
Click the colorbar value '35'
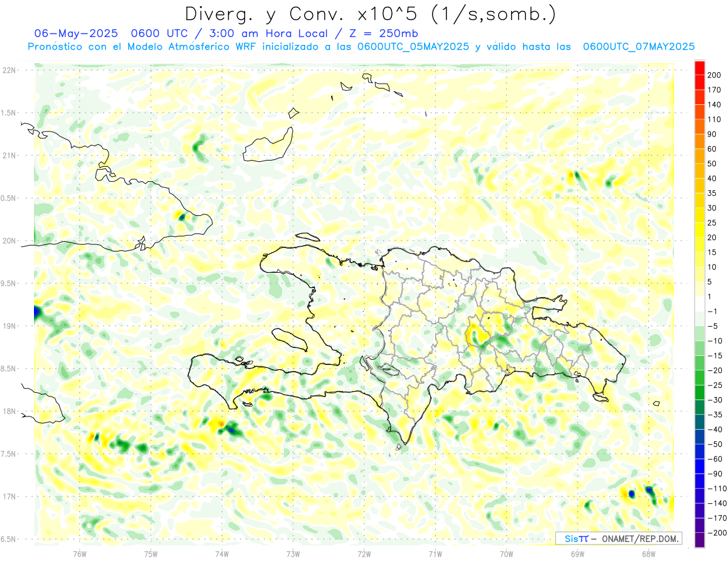713,193
